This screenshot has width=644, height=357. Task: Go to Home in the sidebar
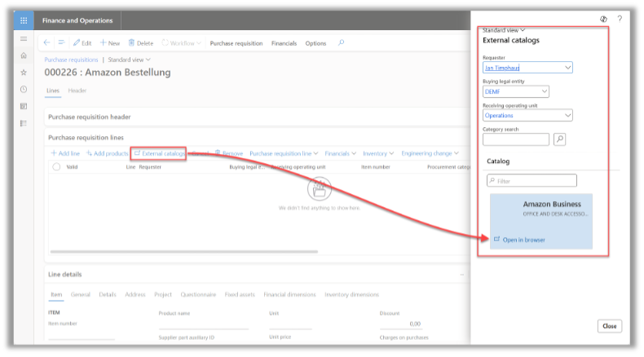coord(24,55)
